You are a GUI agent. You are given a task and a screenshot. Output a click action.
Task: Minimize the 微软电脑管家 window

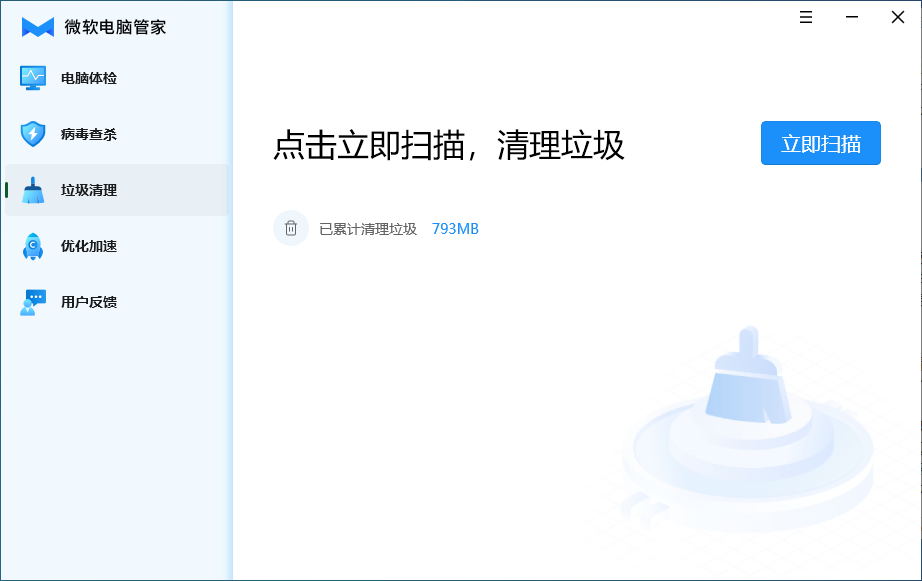point(851,17)
